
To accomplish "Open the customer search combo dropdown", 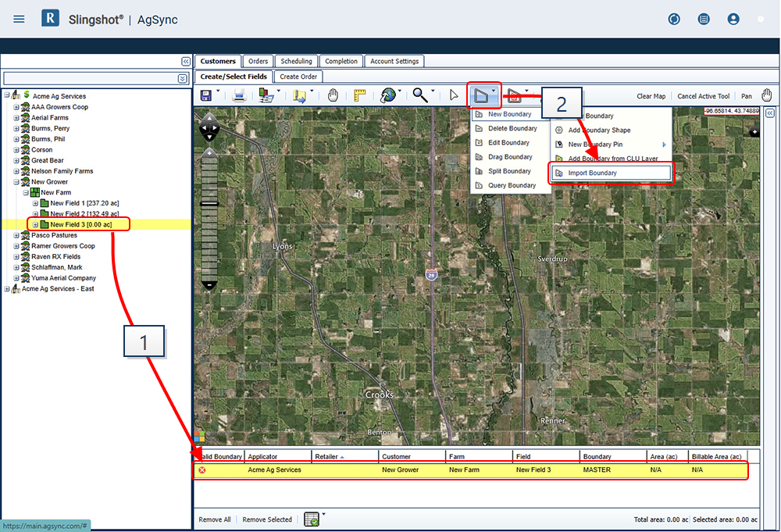I will pyautogui.click(x=182, y=79).
